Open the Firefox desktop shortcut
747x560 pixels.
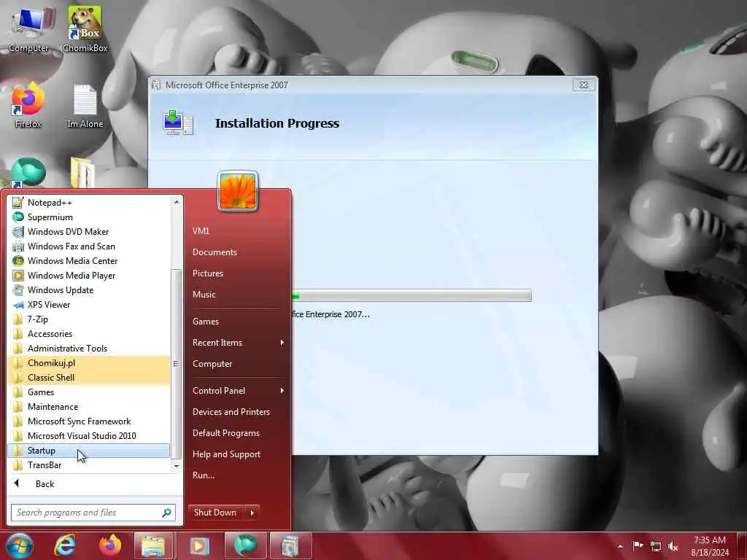click(x=28, y=106)
